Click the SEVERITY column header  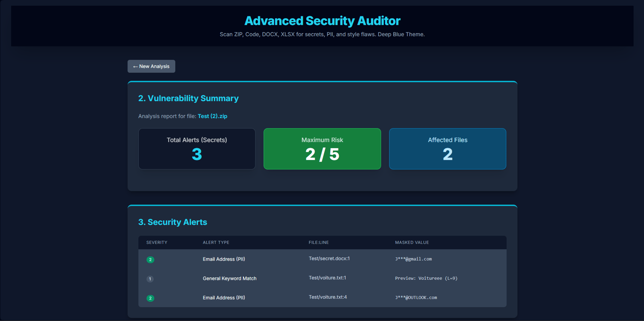click(x=157, y=242)
